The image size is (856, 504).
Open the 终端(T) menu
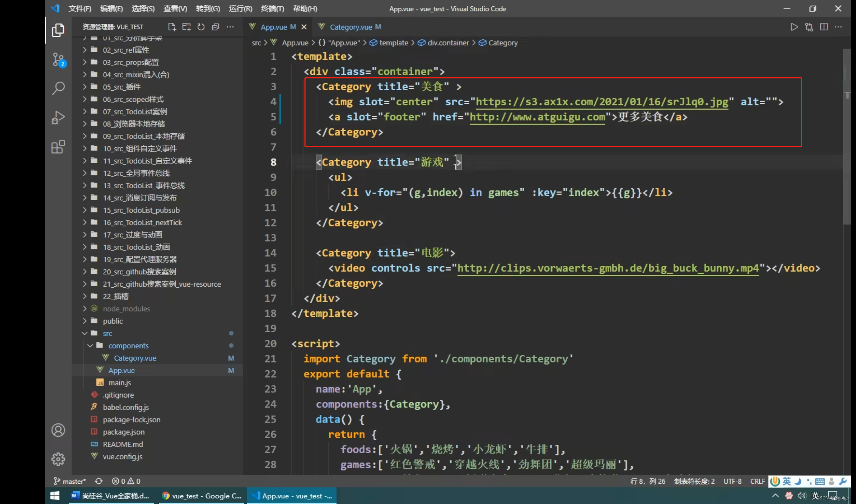(x=273, y=9)
